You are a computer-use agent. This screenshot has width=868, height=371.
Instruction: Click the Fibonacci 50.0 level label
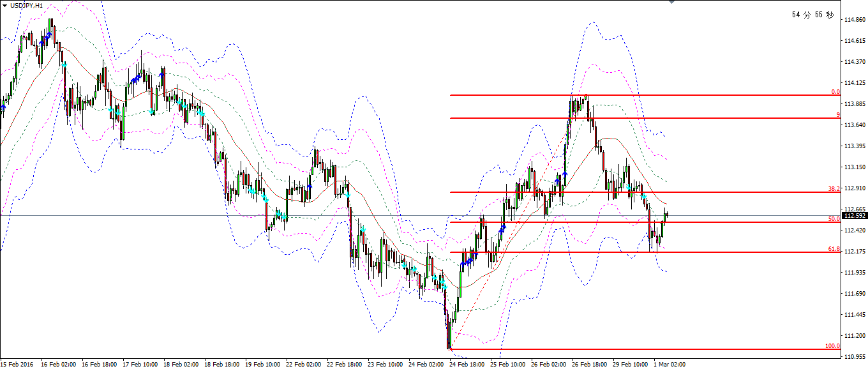(834, 219)
